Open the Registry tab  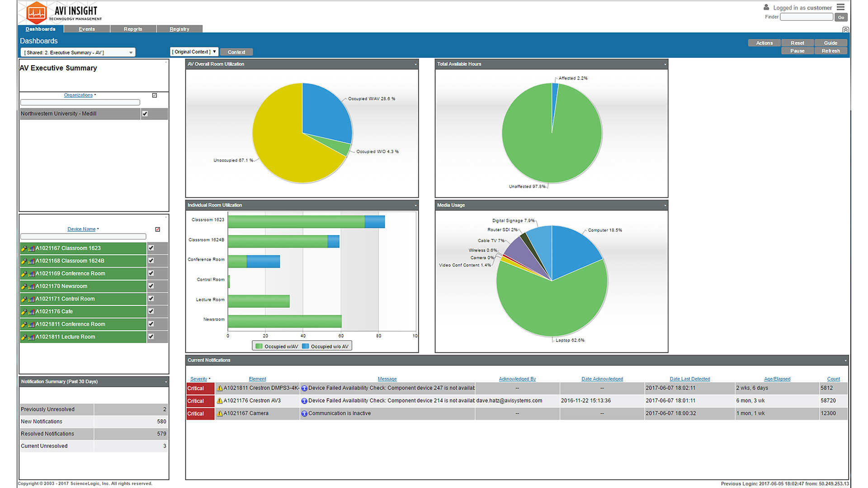(179, 29)
